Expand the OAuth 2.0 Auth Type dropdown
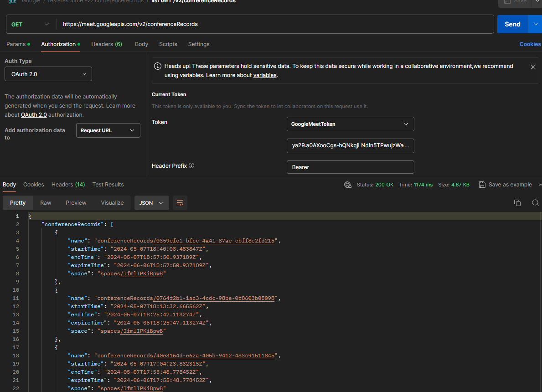542x392 pixels. [x=48, y=74]
